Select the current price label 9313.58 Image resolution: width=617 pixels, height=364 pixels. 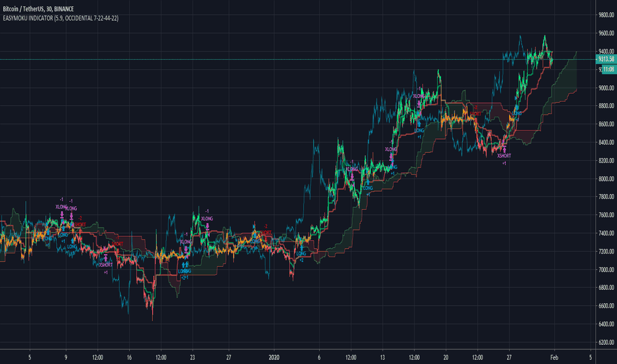(606, 59)
